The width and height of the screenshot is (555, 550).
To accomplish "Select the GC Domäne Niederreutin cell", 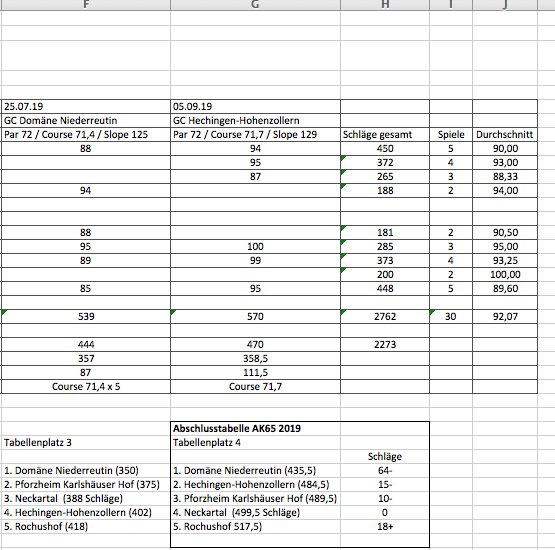I will [86, 121].
